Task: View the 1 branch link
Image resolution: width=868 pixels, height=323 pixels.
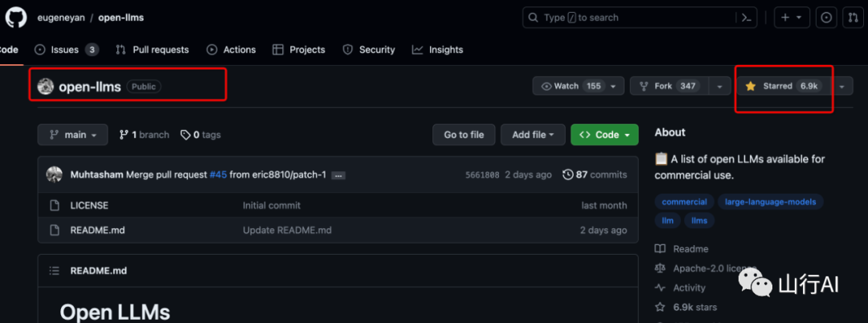Action: pyautogui.click(x=144, y=135)
